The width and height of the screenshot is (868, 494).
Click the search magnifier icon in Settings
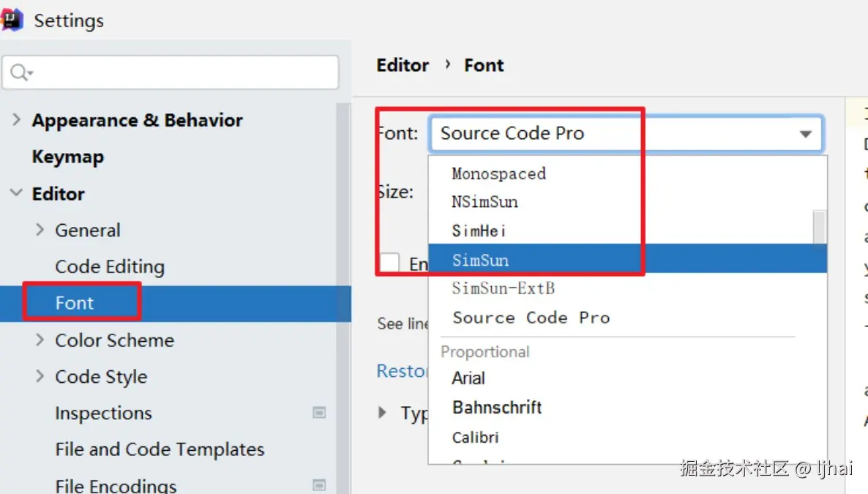pos(20,72)
